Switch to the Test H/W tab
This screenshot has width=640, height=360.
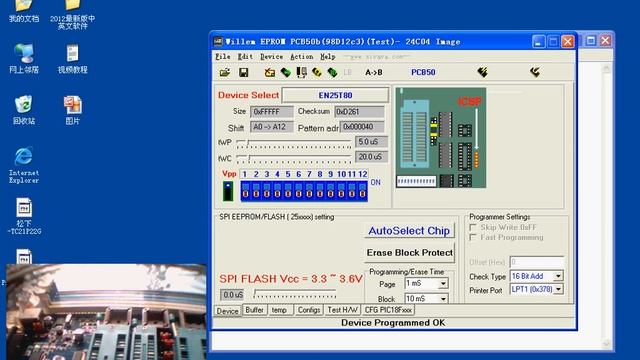[342, 310]
